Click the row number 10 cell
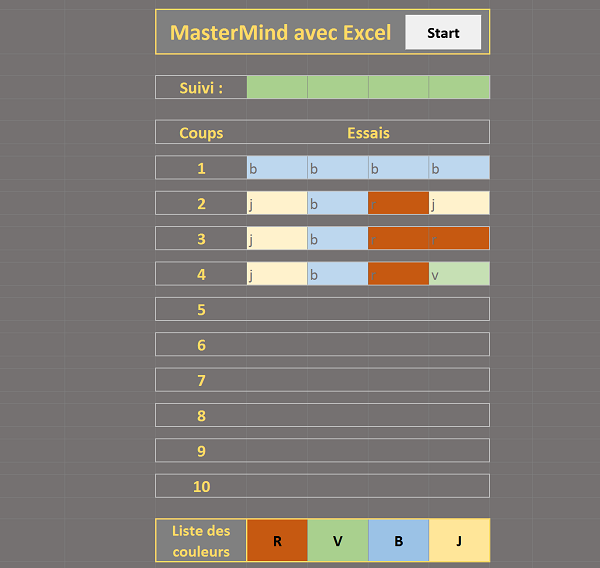The width and height of the screenshot is (600, 568). click(x=201, y=486)
